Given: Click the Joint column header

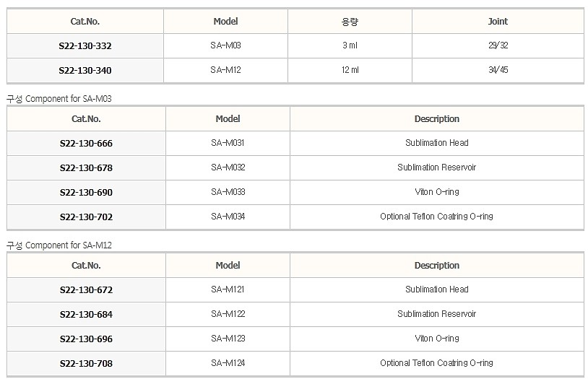Looking at the screenshot, I should pyautogui.click(x=498, y=22).
